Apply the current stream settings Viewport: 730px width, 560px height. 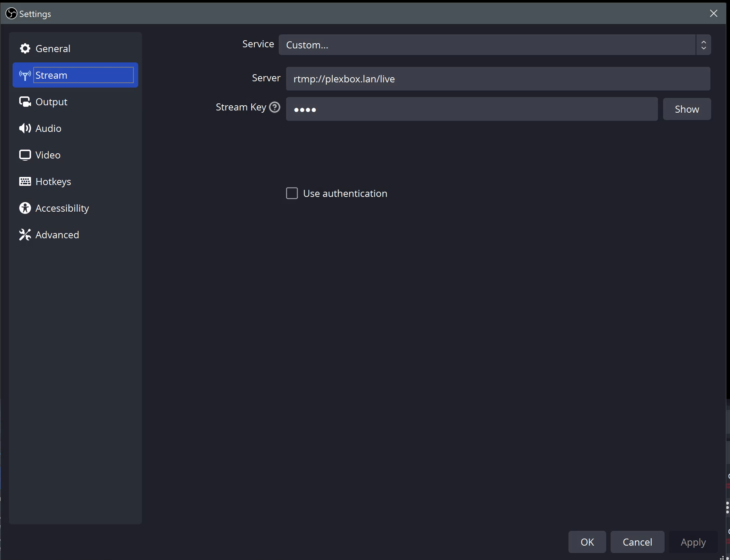click(x=693, y=542)
